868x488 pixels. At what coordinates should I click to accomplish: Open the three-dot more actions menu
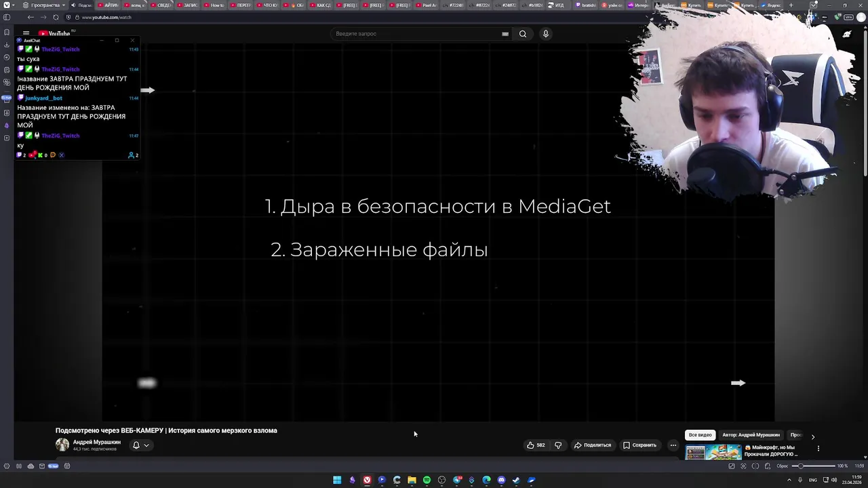tap(673, 445)
